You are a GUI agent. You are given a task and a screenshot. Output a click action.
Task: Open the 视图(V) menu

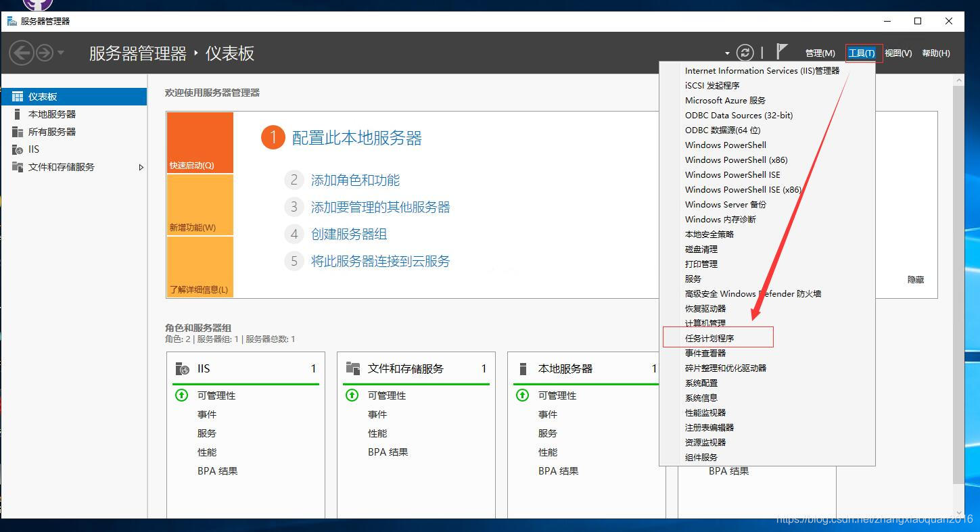[898, 53]
